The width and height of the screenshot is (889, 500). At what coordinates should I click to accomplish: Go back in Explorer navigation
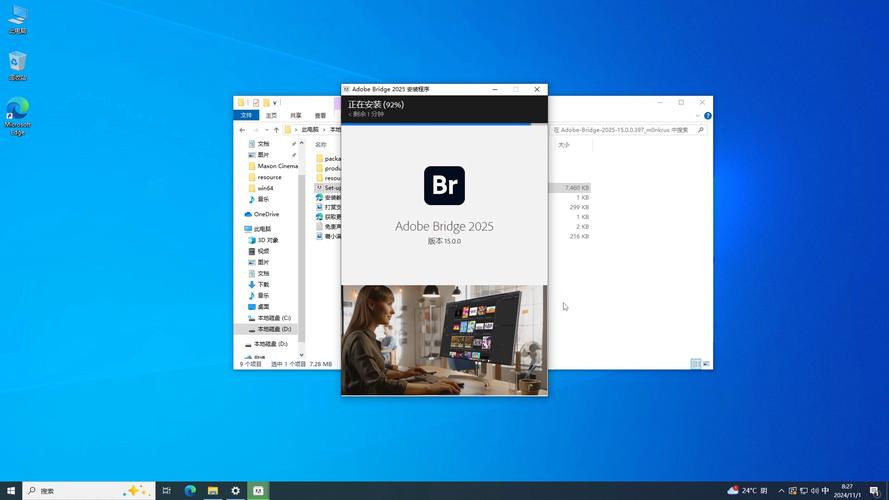click(242, 130)
